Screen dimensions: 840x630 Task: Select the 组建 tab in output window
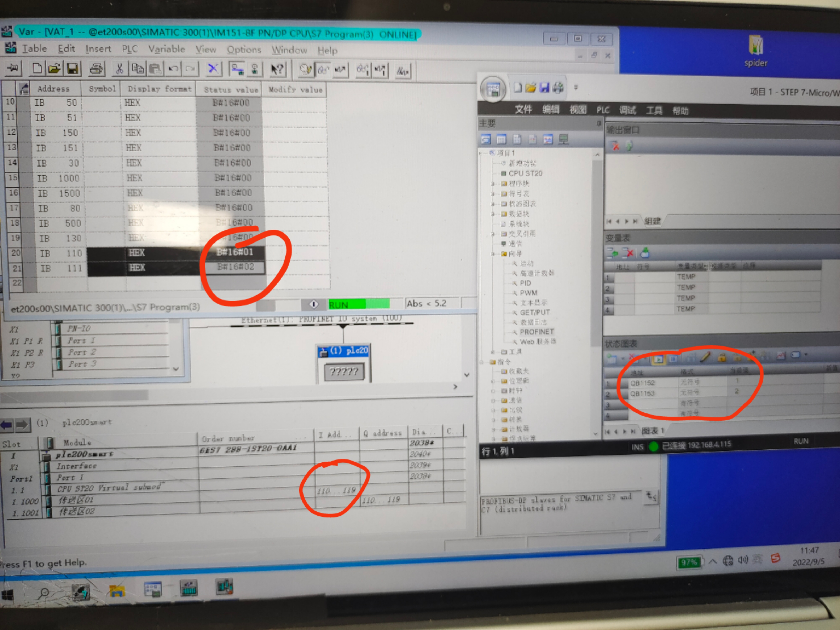point(652,221)
